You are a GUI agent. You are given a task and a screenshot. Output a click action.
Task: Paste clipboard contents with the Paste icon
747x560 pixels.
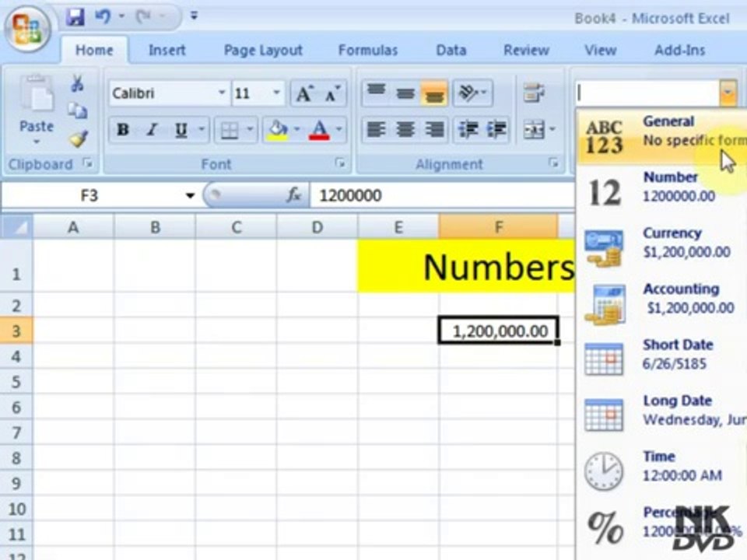pos(37,94)
